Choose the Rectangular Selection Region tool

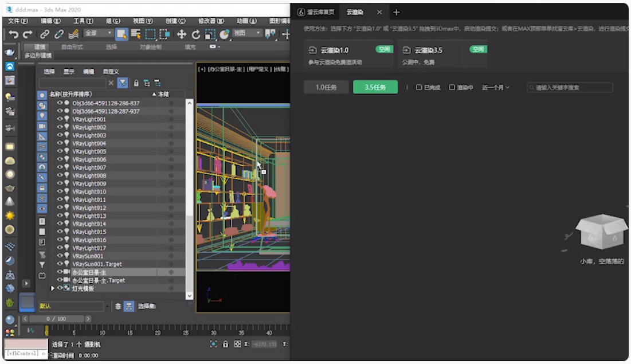coord(150,34)
